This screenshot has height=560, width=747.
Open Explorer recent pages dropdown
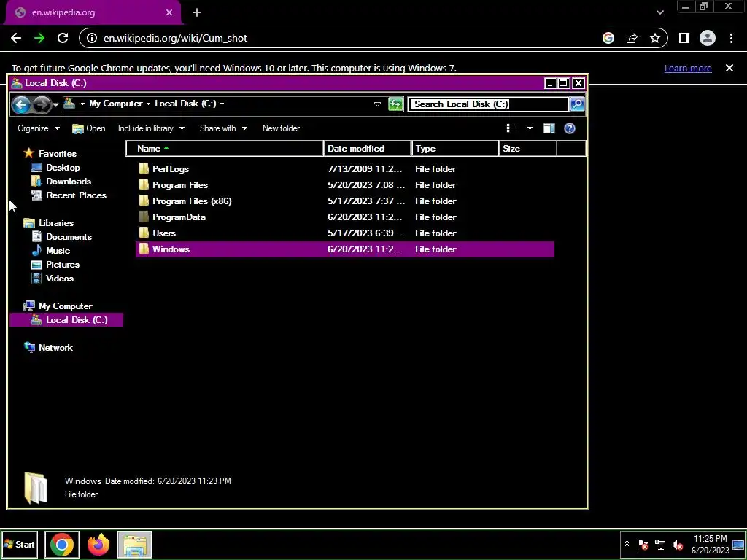click(x=55, y=104)
